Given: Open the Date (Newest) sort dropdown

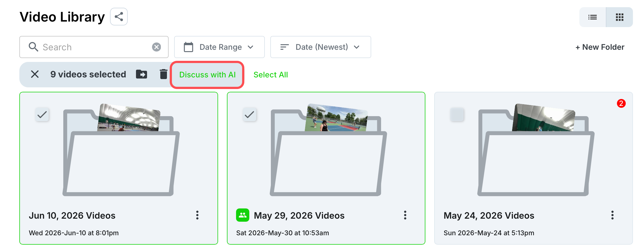Looking at the screenshot, I should point(321,47).
